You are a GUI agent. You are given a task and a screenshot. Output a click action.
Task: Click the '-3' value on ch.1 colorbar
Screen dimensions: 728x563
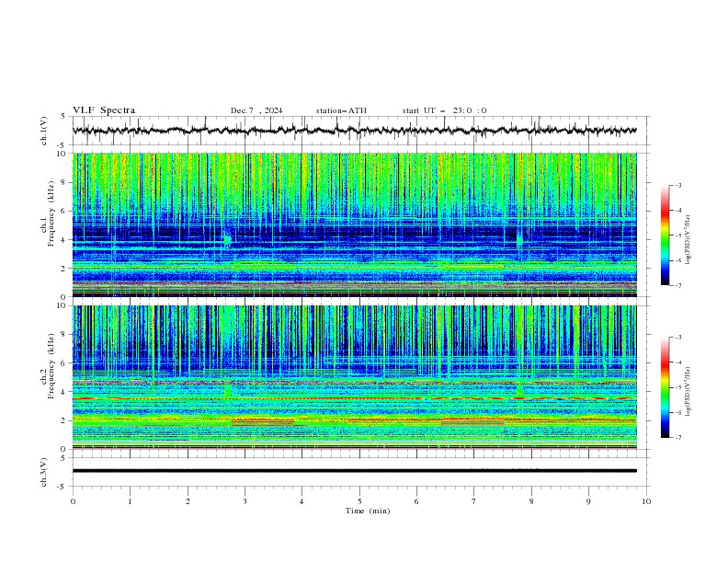point(677,185)
